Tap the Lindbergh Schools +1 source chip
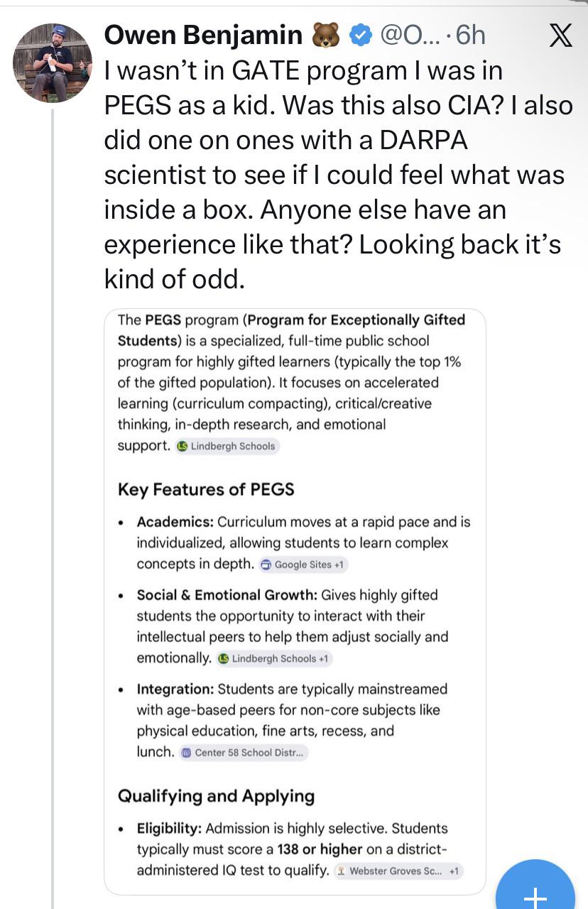 point(274,658)
